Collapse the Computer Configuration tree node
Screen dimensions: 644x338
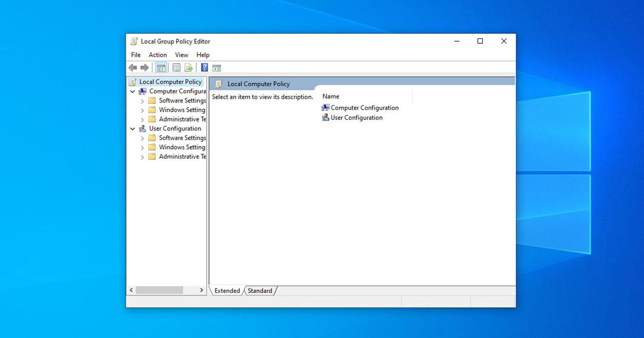132,91
